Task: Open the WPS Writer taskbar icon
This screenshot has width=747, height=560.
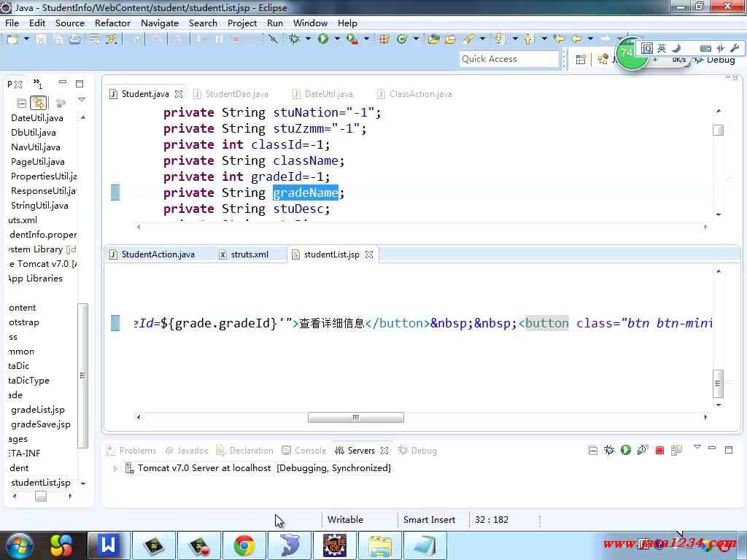Action: (108, 545)
